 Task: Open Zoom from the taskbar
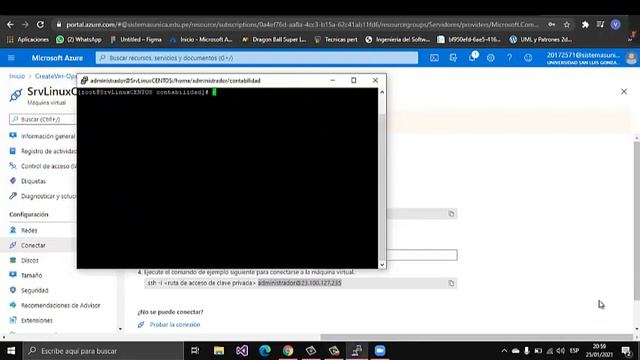pos(380,351)
